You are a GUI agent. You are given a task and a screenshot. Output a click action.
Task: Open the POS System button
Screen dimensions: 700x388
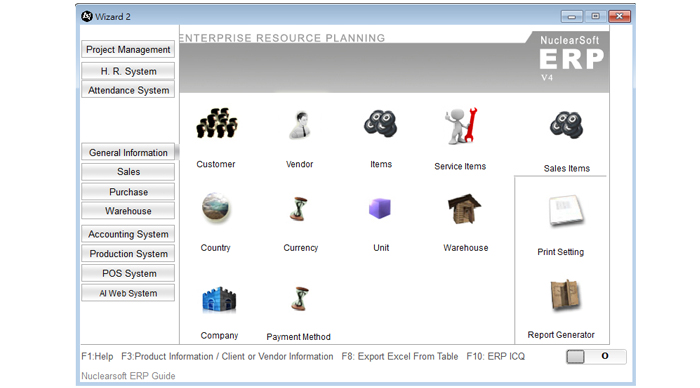point(128,273)
